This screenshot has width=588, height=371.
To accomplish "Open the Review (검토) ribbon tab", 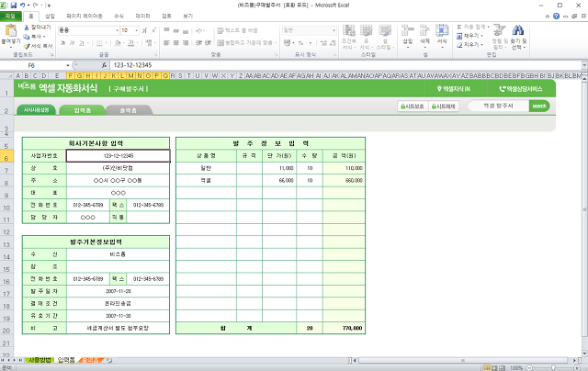I will coord(166,17).
